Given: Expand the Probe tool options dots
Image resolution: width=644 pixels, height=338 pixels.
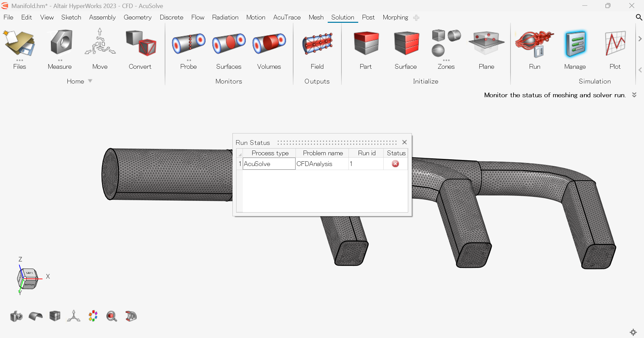Looking at the screenshot, I should pos(189,60).
